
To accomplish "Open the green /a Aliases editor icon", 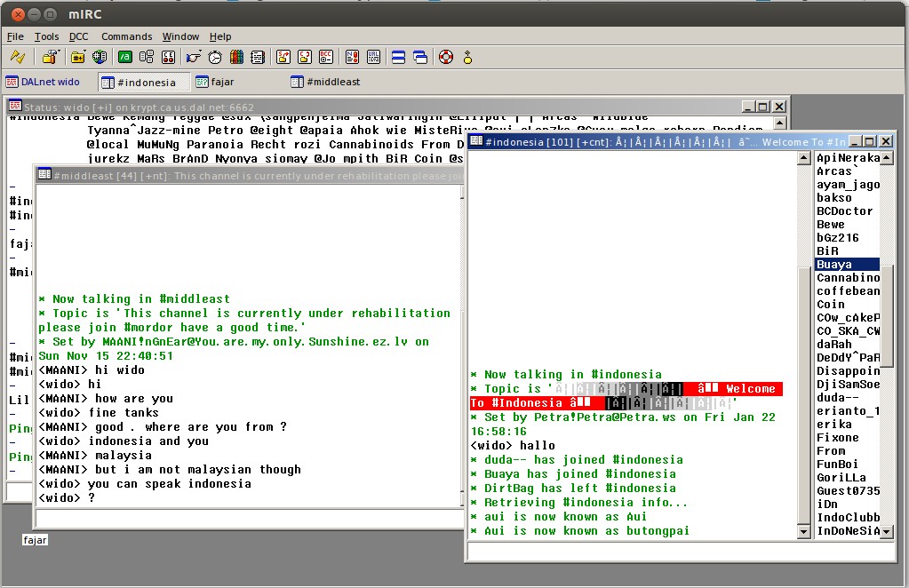I will click(x=124, y=57).
